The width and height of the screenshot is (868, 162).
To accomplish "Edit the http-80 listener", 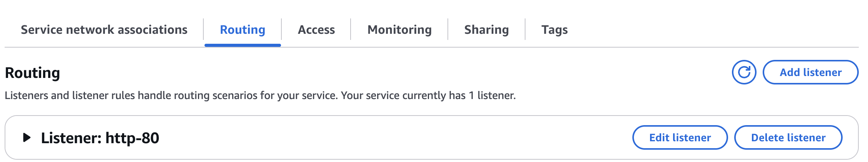I will click(x=680, y=137).
